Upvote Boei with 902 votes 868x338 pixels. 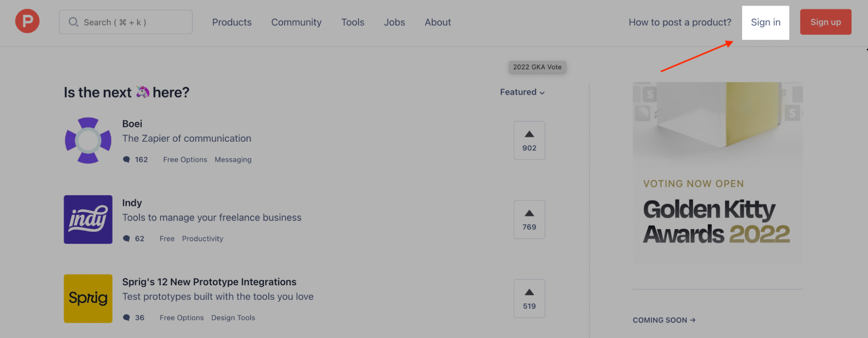(529, 140)
